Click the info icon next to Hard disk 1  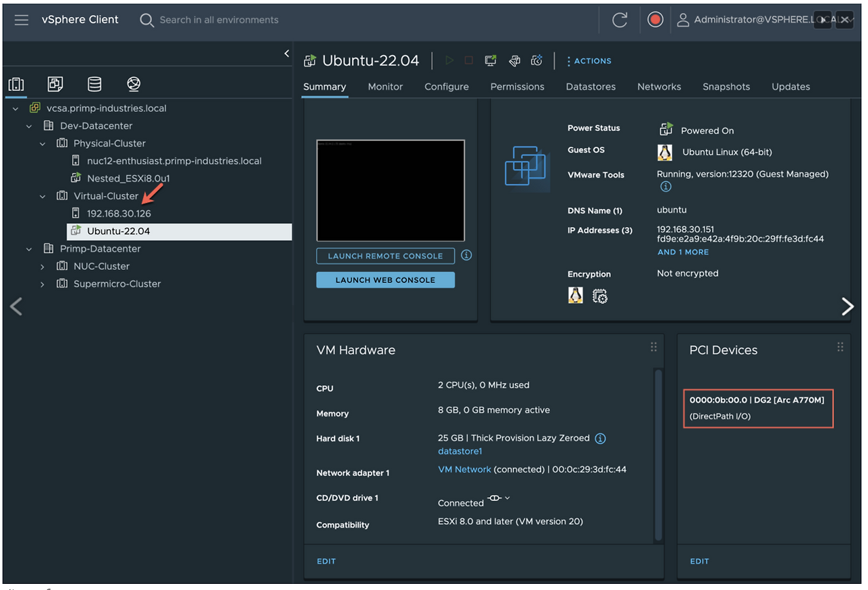pos(600,439)
